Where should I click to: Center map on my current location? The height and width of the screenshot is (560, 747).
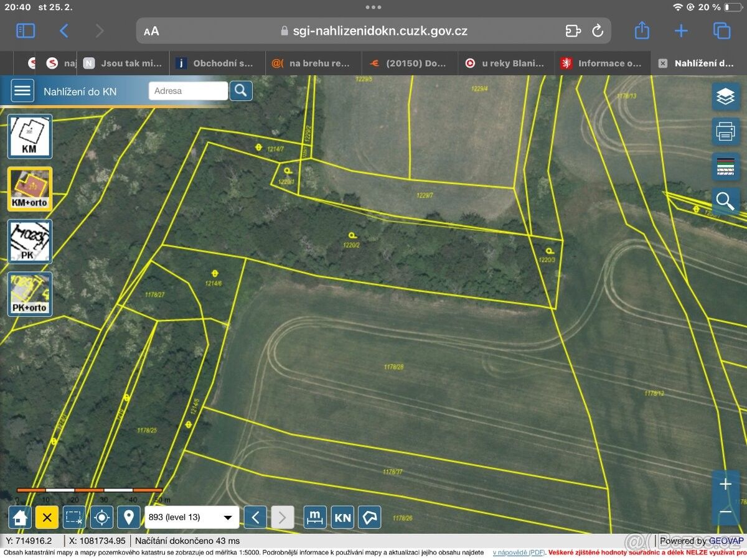click(101, 517)
